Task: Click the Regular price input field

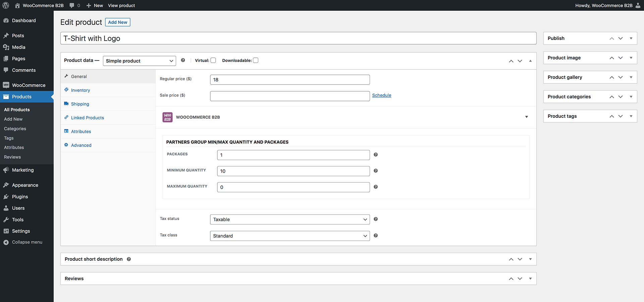Action: pos(290,80)
